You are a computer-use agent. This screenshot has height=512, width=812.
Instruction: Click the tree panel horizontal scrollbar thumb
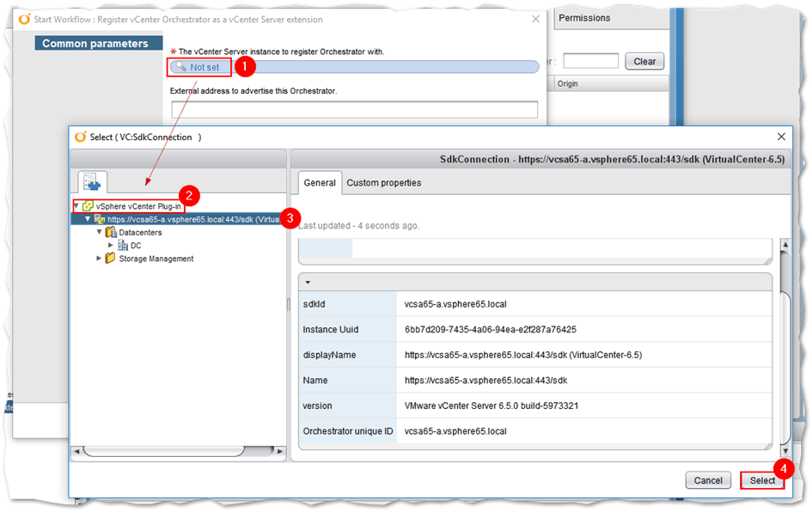[x=163, y=451]
